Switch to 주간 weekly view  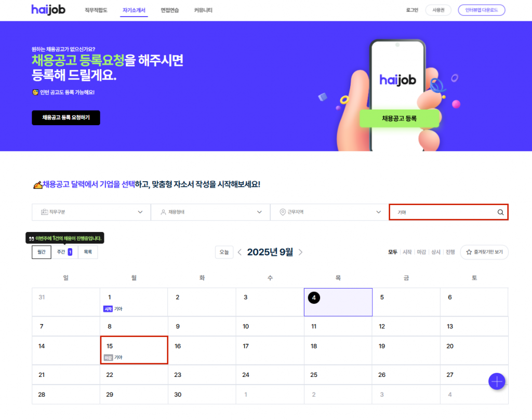pos(64,252)
